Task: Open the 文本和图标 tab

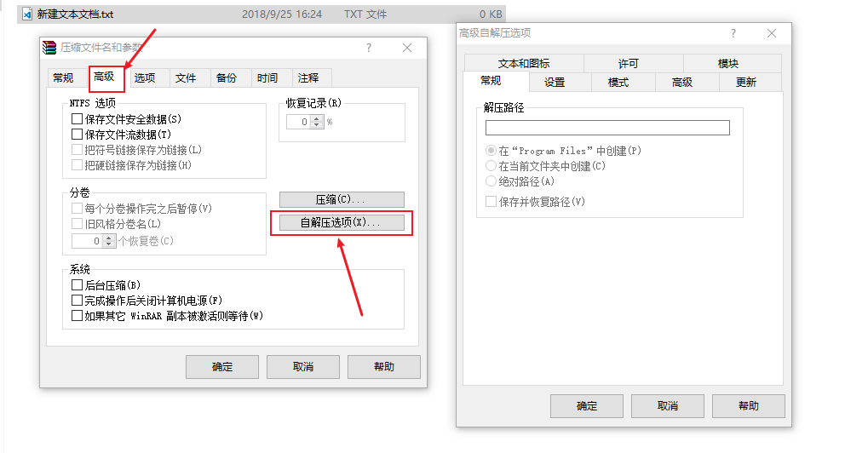Action: tap(524, 64)
